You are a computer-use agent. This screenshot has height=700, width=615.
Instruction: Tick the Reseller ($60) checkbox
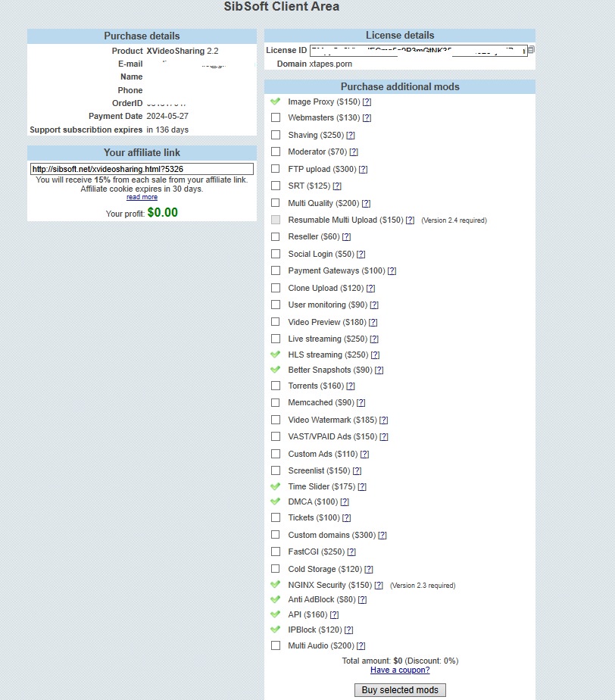pos(276,236)
